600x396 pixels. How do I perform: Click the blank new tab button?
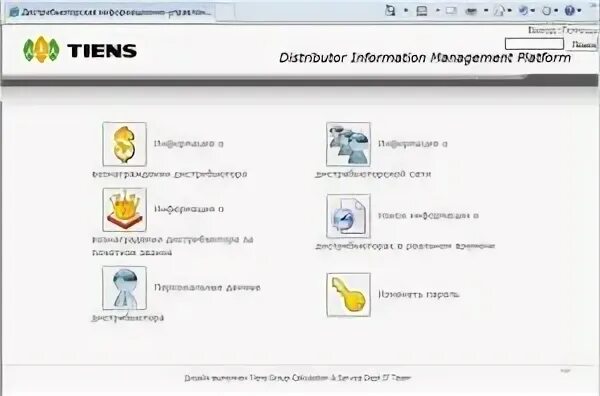coord(225,13)
